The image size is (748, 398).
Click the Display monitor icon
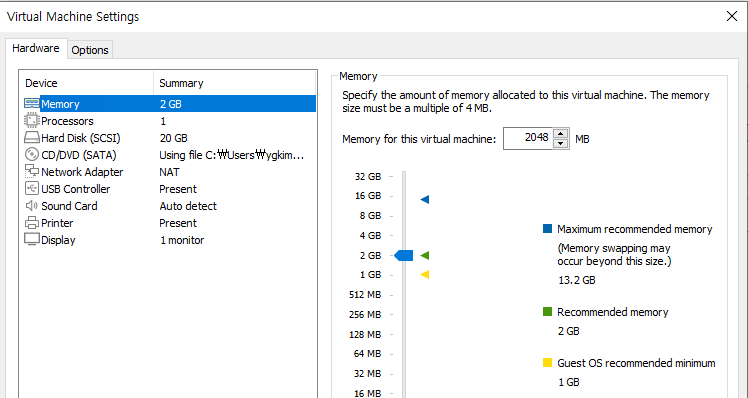pyautogui.click(x=32, y=240)
